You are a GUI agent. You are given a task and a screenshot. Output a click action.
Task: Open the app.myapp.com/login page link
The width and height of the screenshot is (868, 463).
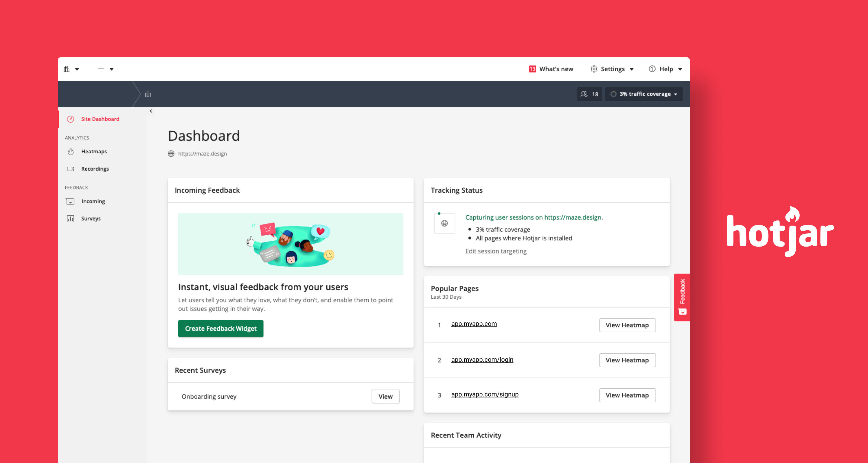[482, 360]
